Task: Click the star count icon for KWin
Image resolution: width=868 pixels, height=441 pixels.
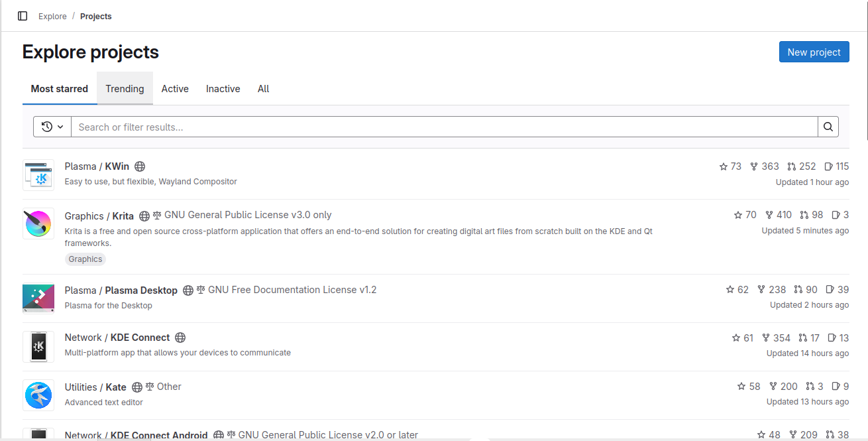Action: point(723,166)
